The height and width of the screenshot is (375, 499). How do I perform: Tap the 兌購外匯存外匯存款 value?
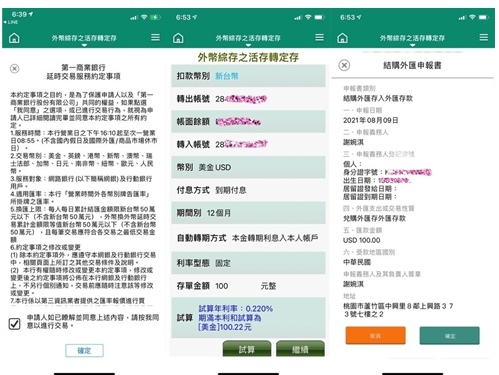374,218
